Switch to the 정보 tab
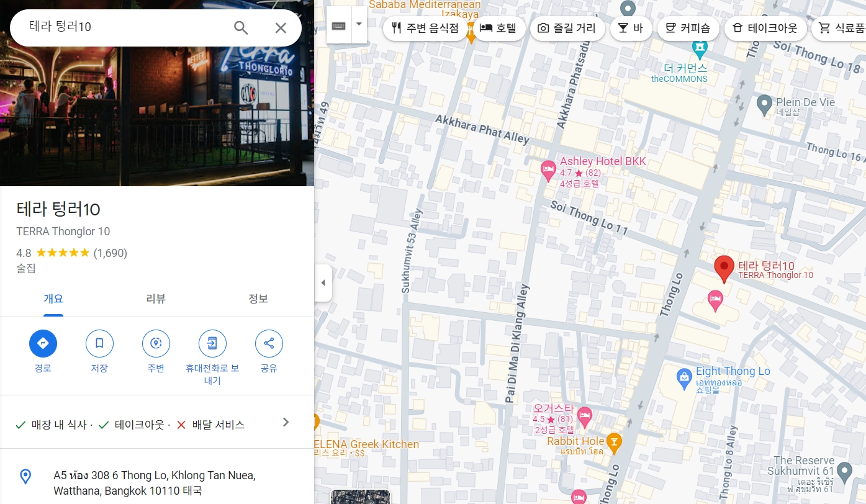866x504 pixels. click(258, 299)
